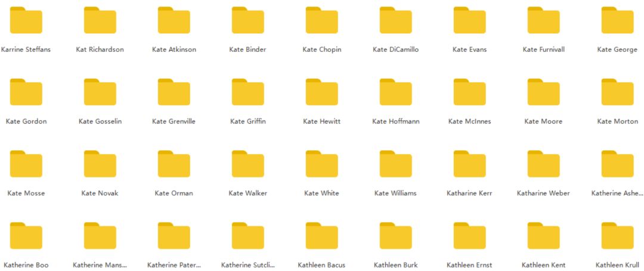Screen dimensions: 644x271
Task: Select the Kate Hewitt folder icon
Action: [x=321, y=92]
